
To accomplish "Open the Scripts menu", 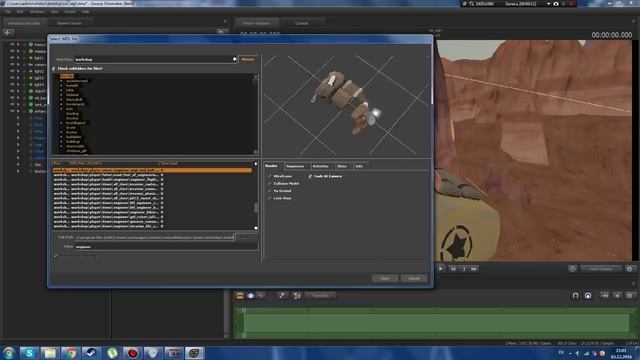I will [70, 12].
